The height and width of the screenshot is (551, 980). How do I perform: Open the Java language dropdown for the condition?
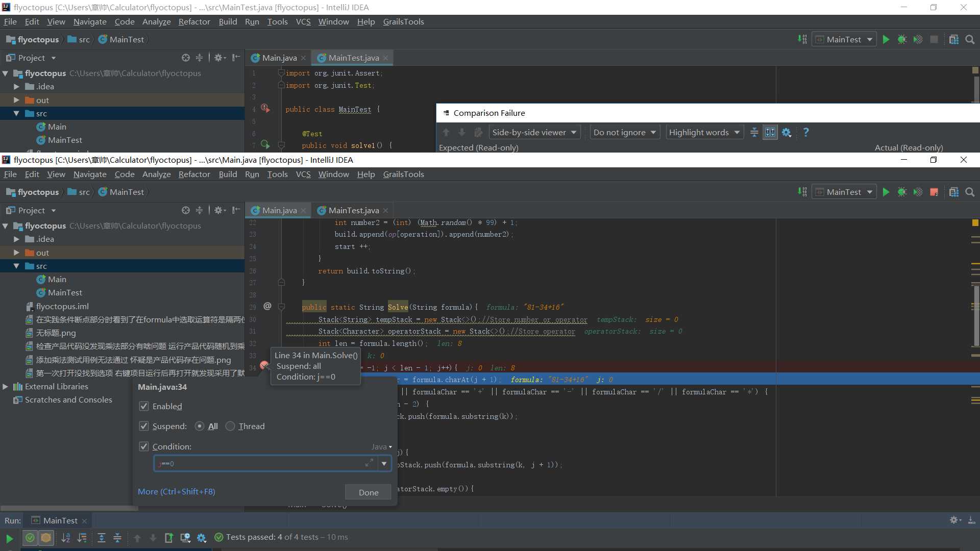[x=381, y=447]
